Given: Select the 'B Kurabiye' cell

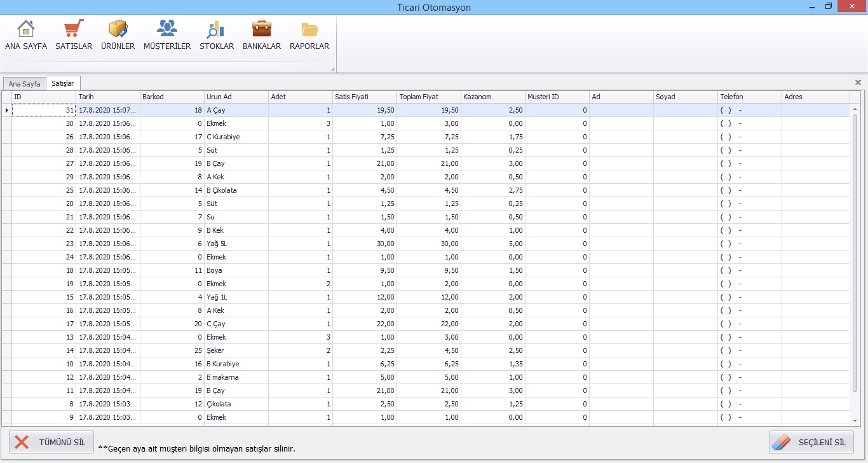Looking at the screenshot, I should coord(236,364).
